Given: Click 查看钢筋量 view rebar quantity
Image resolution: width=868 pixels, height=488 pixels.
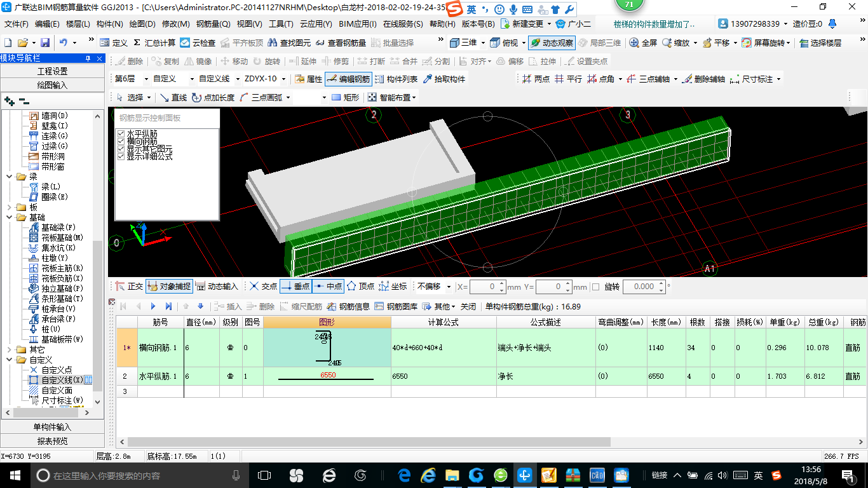Looking at the screenshot, I should tap(341, 43).
